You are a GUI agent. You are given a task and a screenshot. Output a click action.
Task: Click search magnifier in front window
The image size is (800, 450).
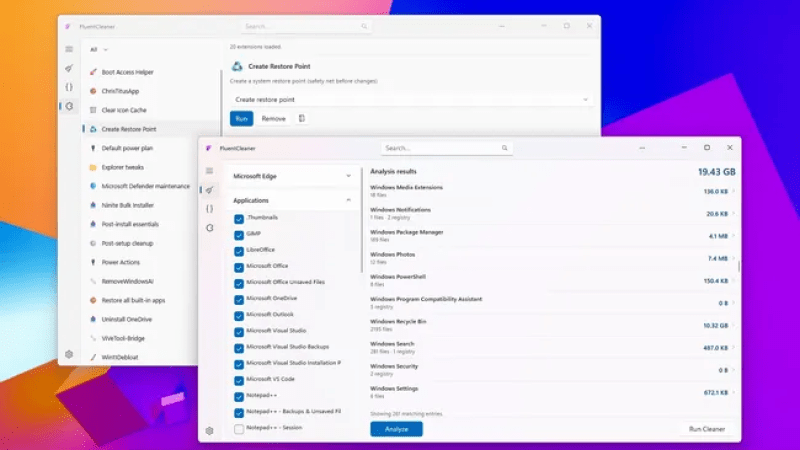pos(505,148)
